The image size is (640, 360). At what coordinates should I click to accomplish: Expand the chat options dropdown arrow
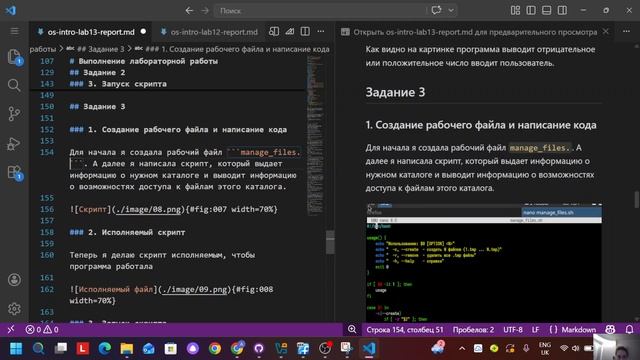click(x=451, y=11)
